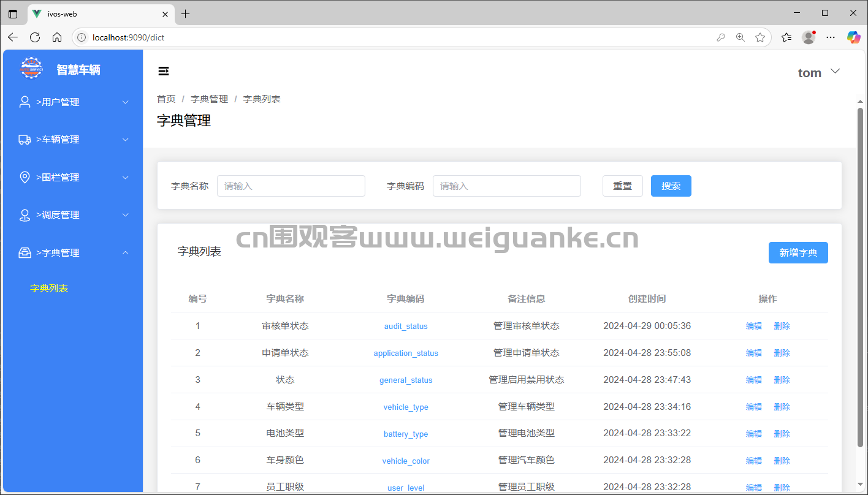The image size is (868, 495).
Task: Open the zoom magnifier icon in address bar
Action: (740, 37)
